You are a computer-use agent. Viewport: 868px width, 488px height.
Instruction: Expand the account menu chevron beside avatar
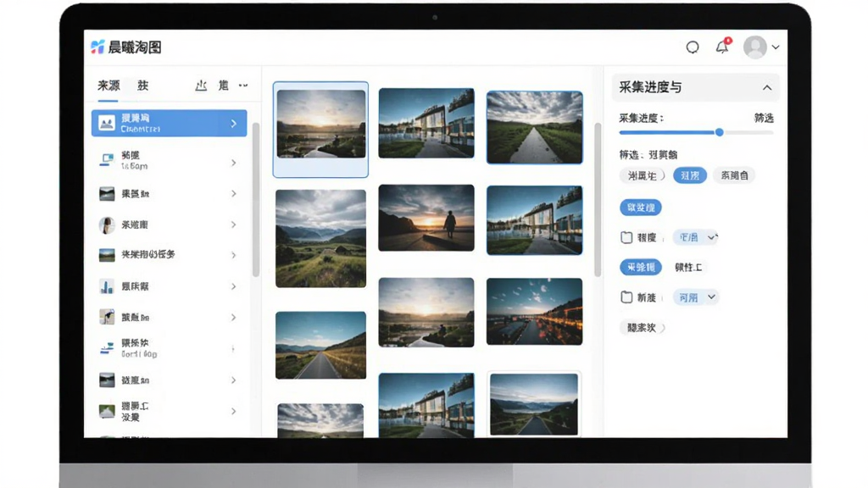pyautogui.click(x=776, y=47)
